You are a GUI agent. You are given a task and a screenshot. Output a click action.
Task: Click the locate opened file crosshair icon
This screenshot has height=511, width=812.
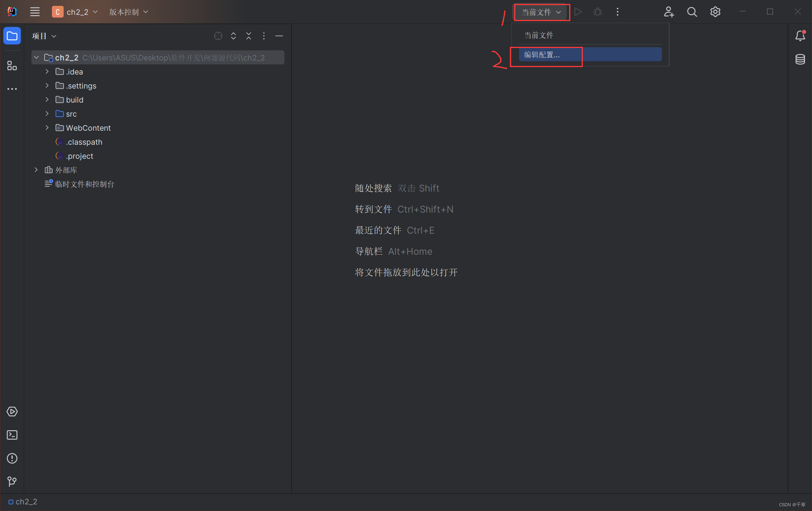(x=218, y=36)
